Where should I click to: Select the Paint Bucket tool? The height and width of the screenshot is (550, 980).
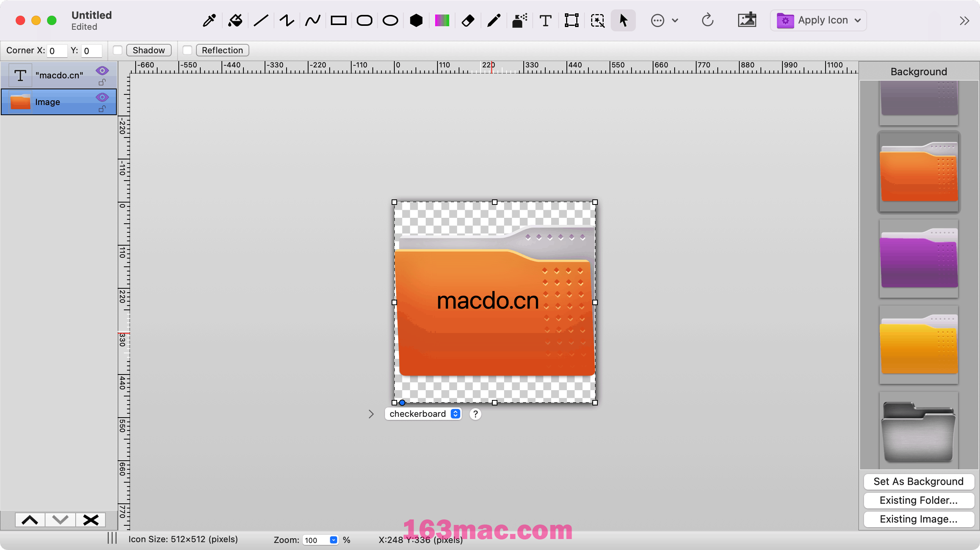[x=235, y=20]
